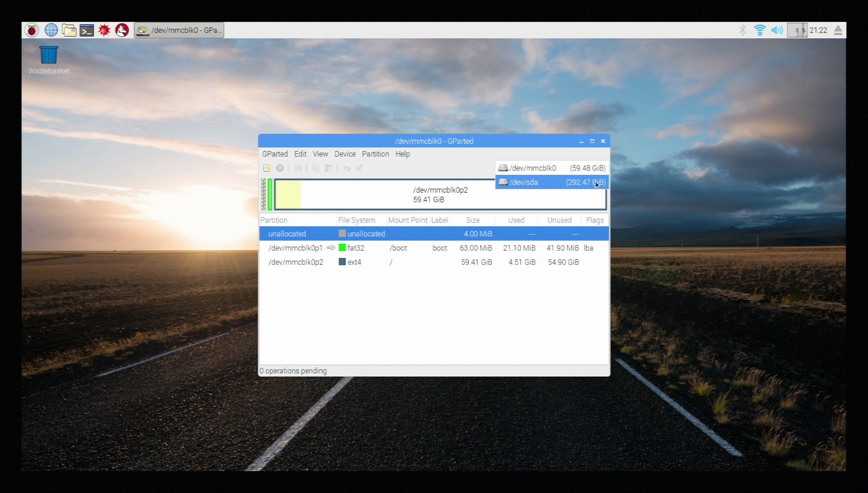Click the Resize/Move toolbar icon
Screen dimensions: 868x493
click(297, 168)
